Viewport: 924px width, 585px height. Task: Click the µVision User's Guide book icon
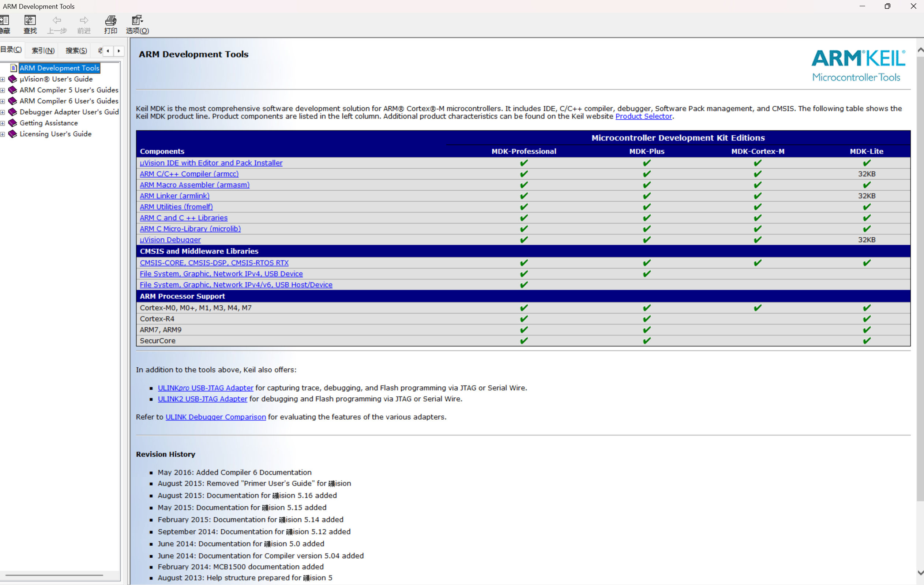pyautogui.click(x=13, y=79)
